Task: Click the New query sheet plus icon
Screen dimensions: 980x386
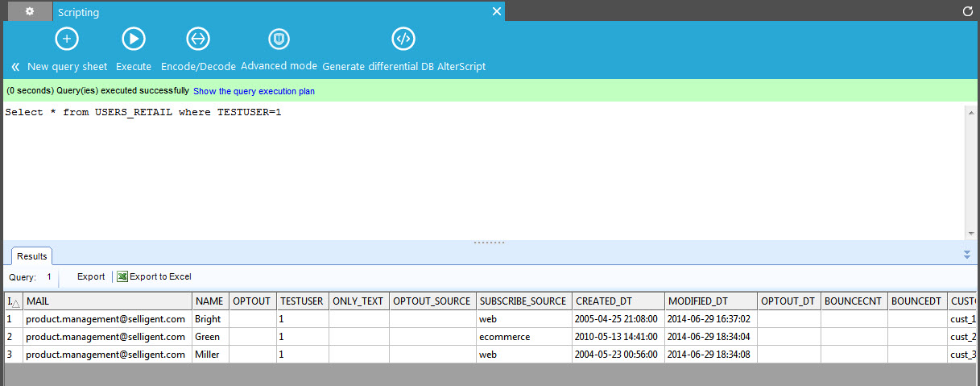Action: click(x=67, y=38)
